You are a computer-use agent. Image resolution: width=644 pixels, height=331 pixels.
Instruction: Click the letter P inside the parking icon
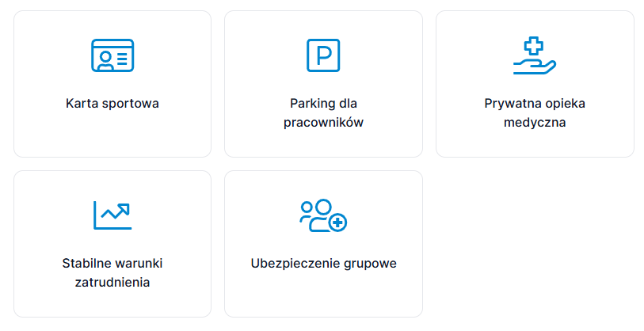click(323, 55)
